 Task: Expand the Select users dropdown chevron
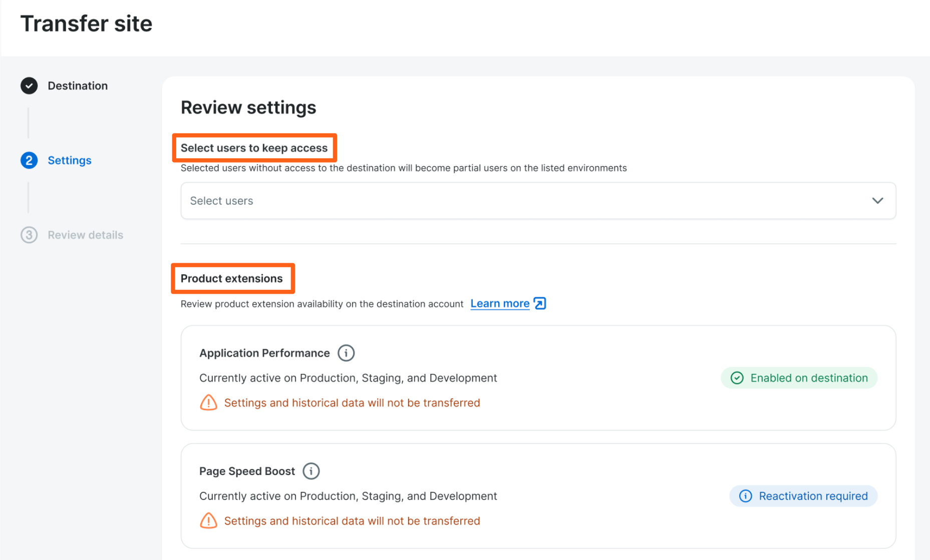point(877,201)
